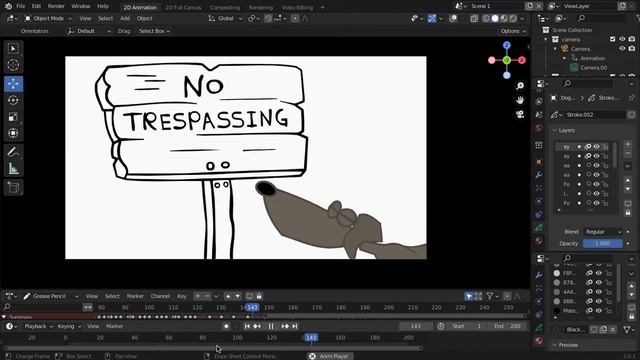The image size is (640, 360).
Task: Click the viewport zoom magnifier icon
Action: tap(520, 86)
